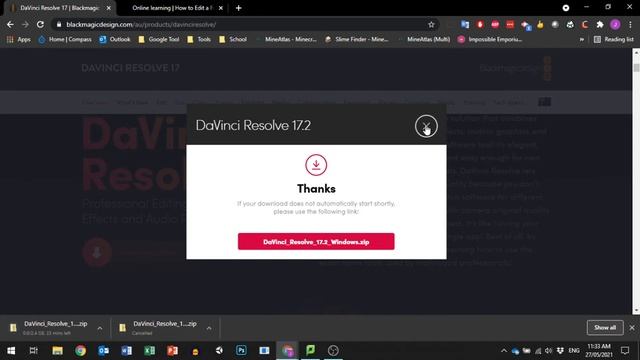Open the Google Tool bookmark folder
This screenshot has width=640, height=360.
tap(159, 39)
